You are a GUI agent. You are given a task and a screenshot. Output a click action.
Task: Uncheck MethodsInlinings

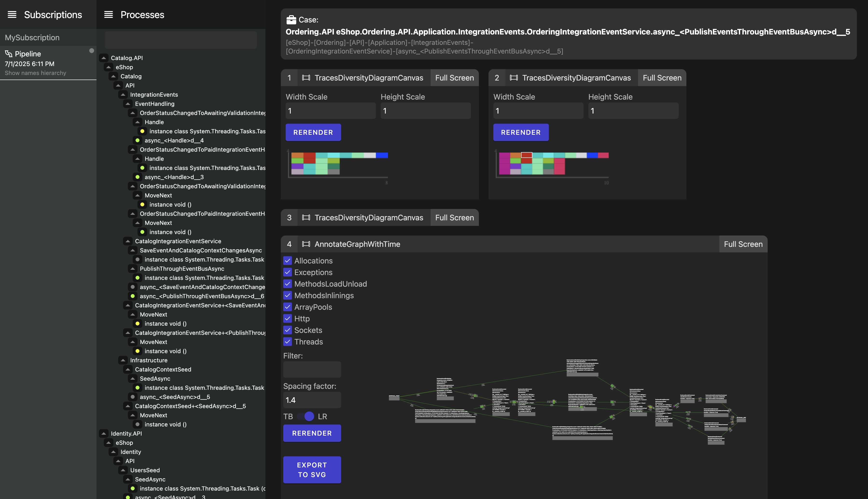tap(287, 296)
